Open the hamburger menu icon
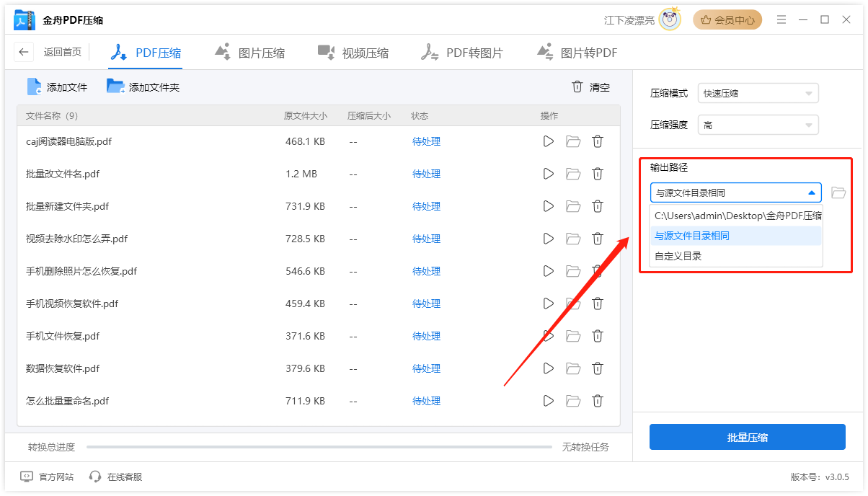The image size is (868, 496). point(781,19)
